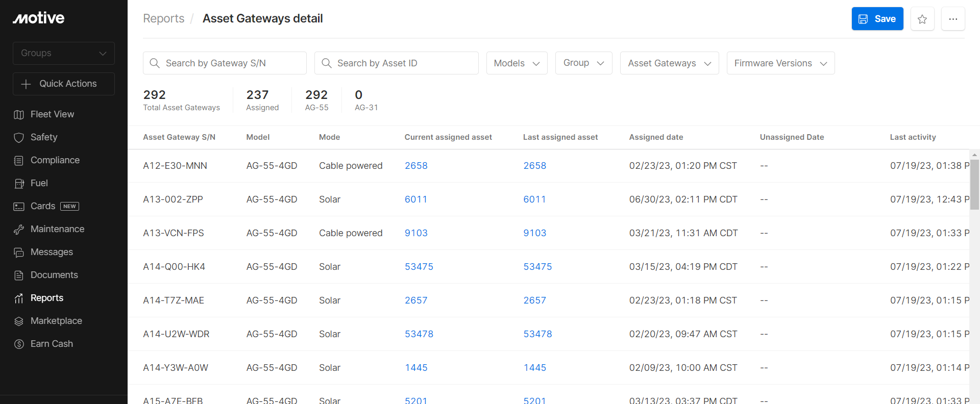Screen dimensions: 980x404
Task: Open current assigned asset 9103 link
Action: pyautogui.click(x=416, y=233)
